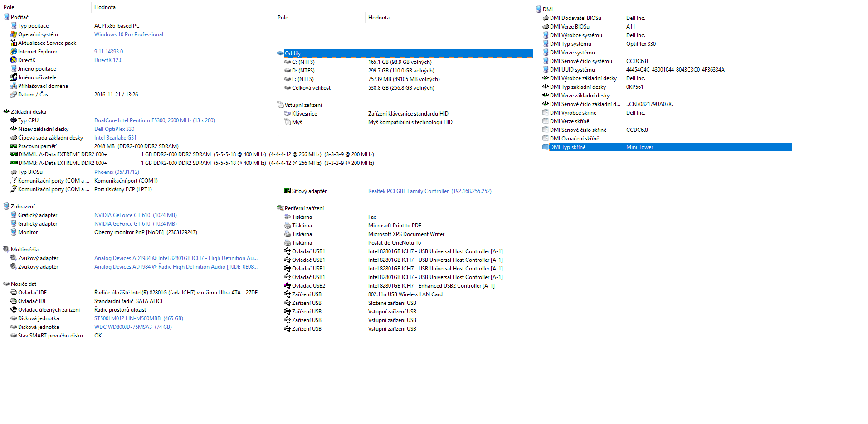Image resolution: width=868 pixels, height=424 pixels.
Task: Open the Windows 10 Pro Professional link
Action: click(x=129, y=34)
